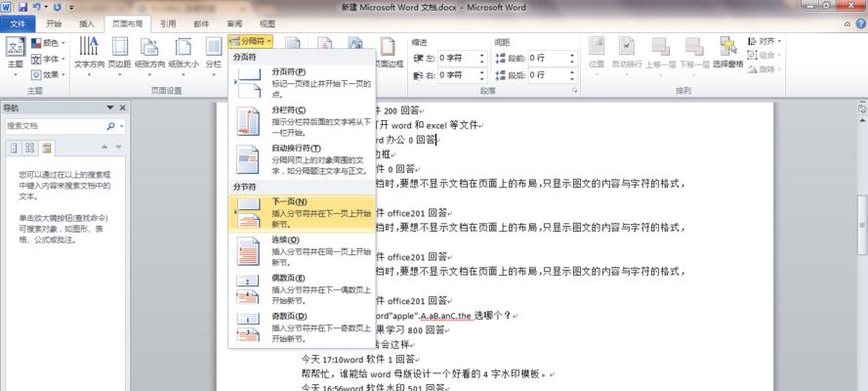
Task: Click the Save icon in quick access toolbar
Action: 22,7
